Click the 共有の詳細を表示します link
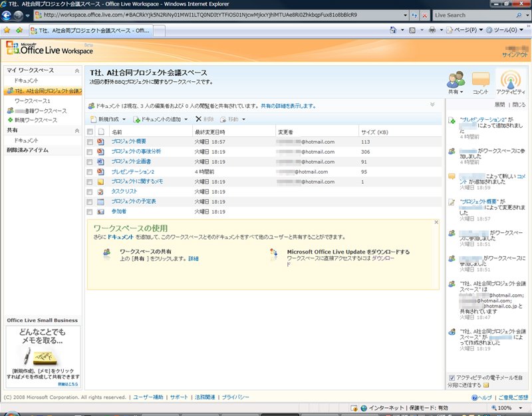This screenshot has width=532, height=416. click(x=289, y=106)
